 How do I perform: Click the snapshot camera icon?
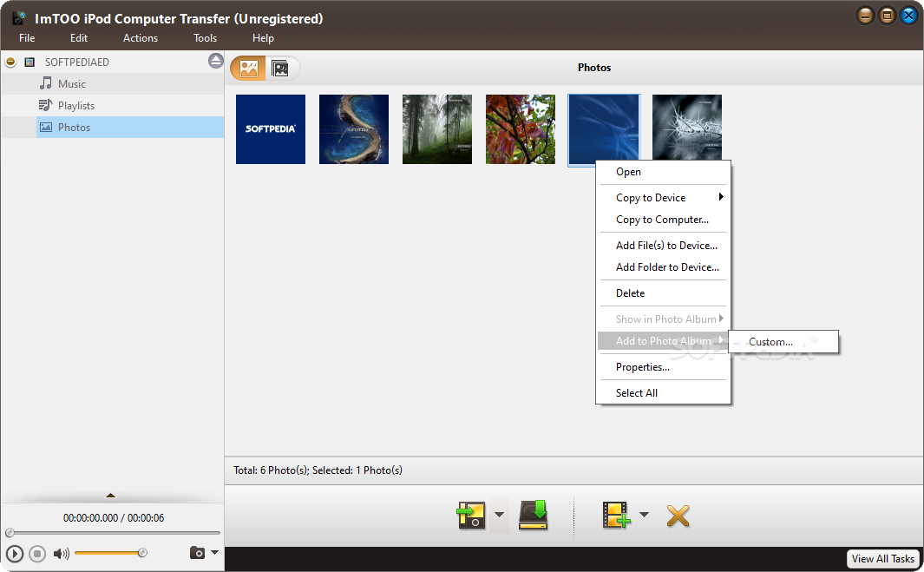point(198,553)
